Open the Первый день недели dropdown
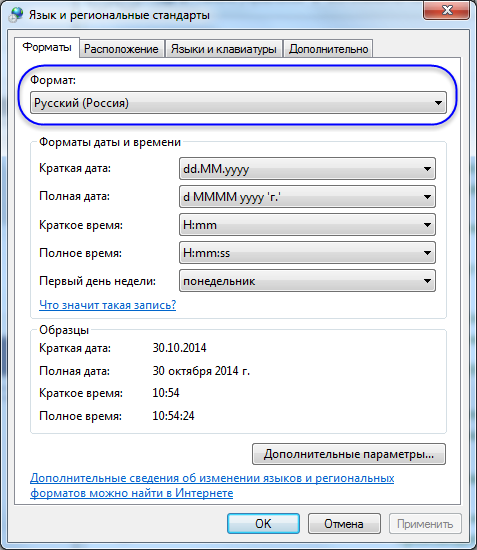477x550 pixels. [x=307, y=281]
